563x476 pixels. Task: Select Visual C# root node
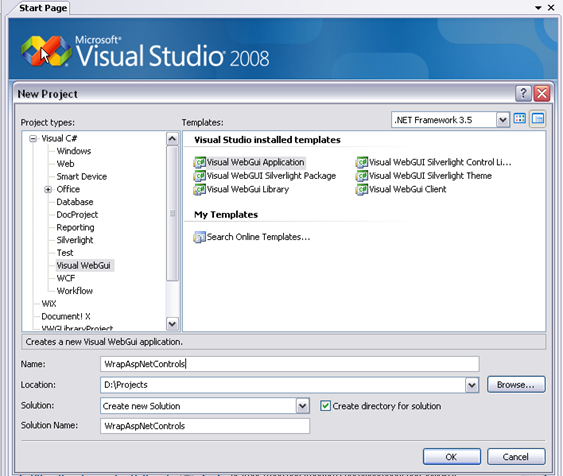tap(59, 139)
